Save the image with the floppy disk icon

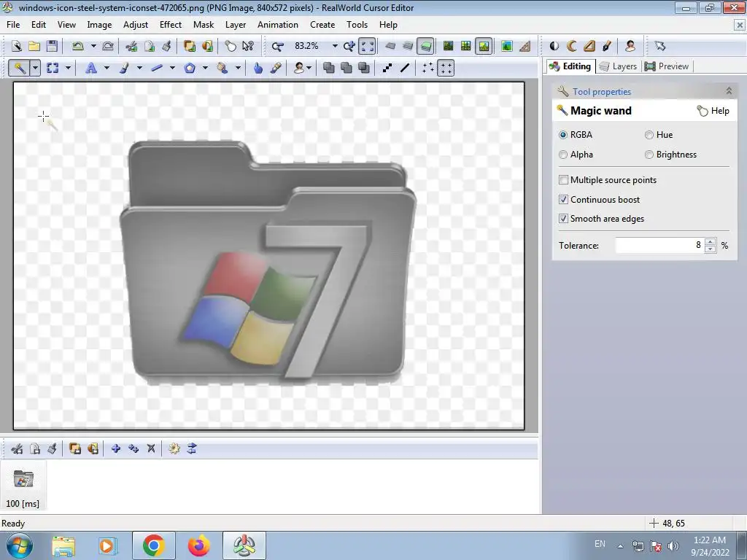pos(52,46)
